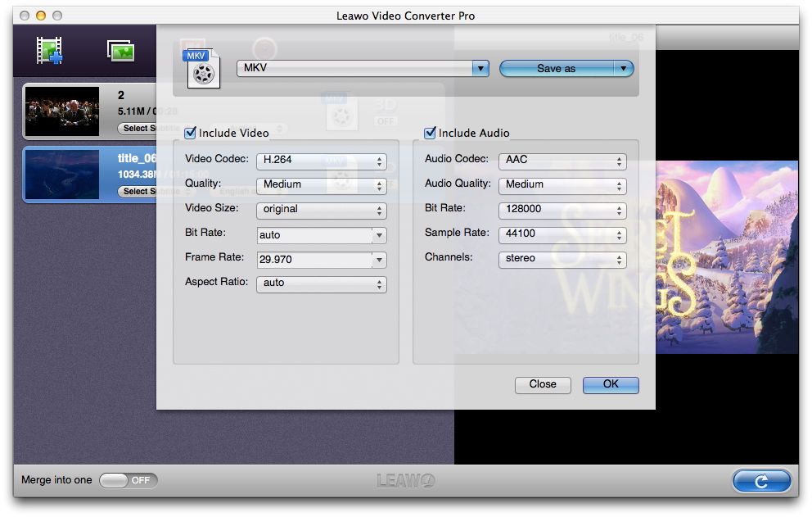
Task: Click the Frame Rate 29.970 text field
Action: click(x=315, y=260)
